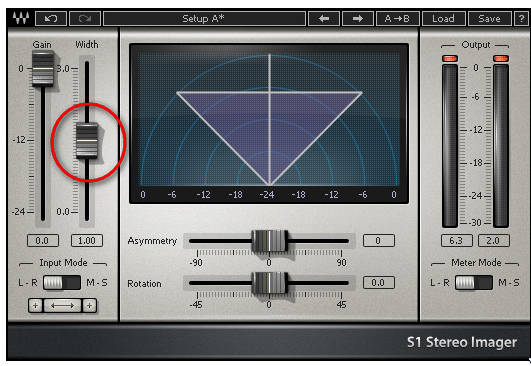Click the Undo arrow button
531x366 pixels.
tap(51, 18)
